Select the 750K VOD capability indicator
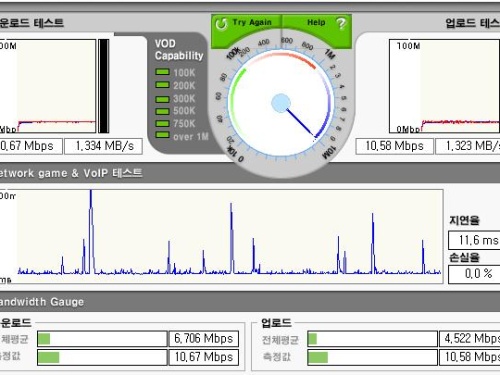 [162, 124]
